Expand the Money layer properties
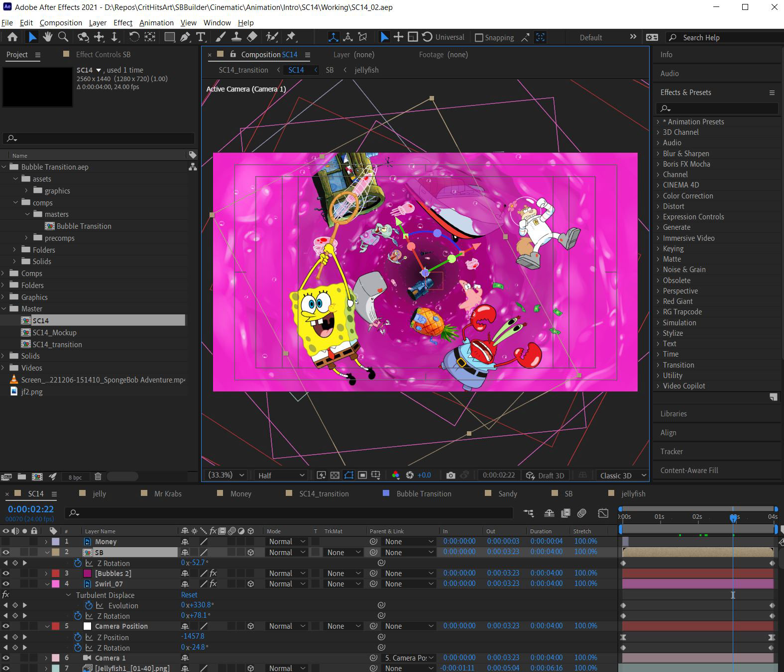Screen dimensions: 784x672 pos(46,542)
